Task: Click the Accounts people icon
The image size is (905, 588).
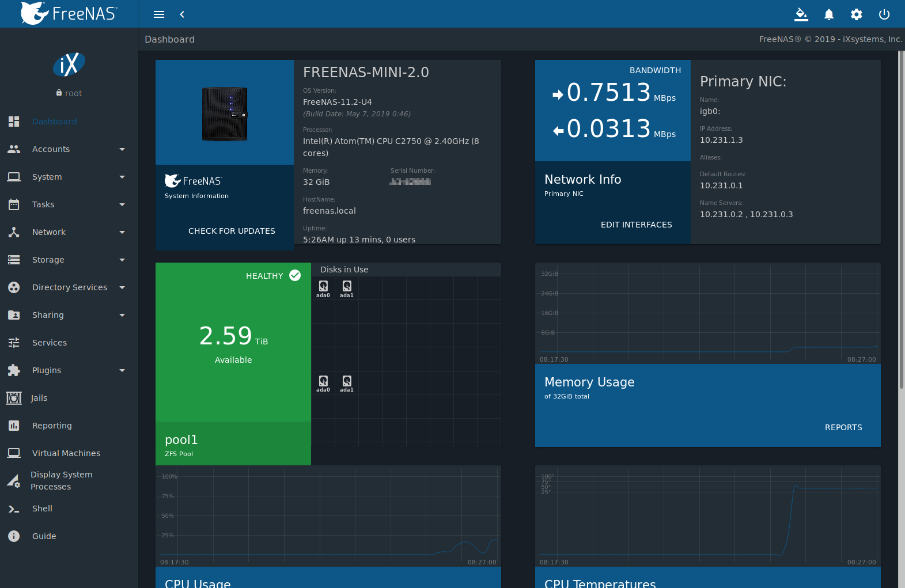Action: [14, 149]
